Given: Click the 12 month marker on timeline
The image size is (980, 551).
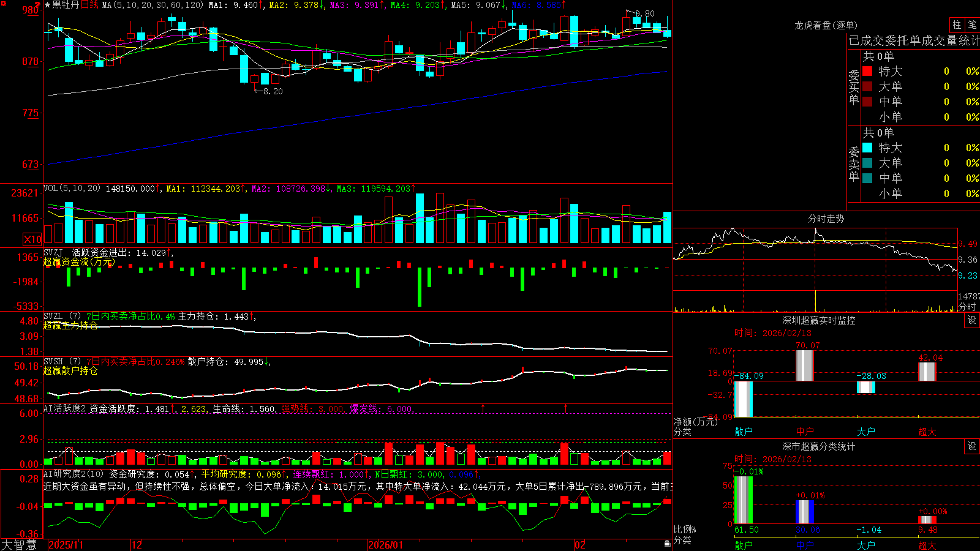Looking at the screenshot, I should click(137, 545).
